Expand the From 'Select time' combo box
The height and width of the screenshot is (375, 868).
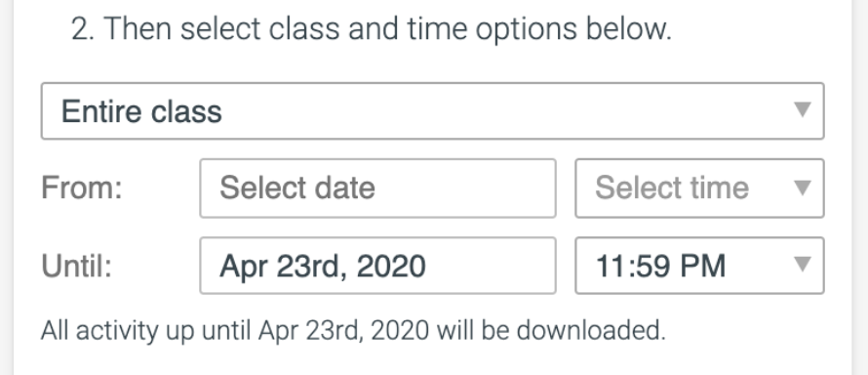(x=699, y=188)
